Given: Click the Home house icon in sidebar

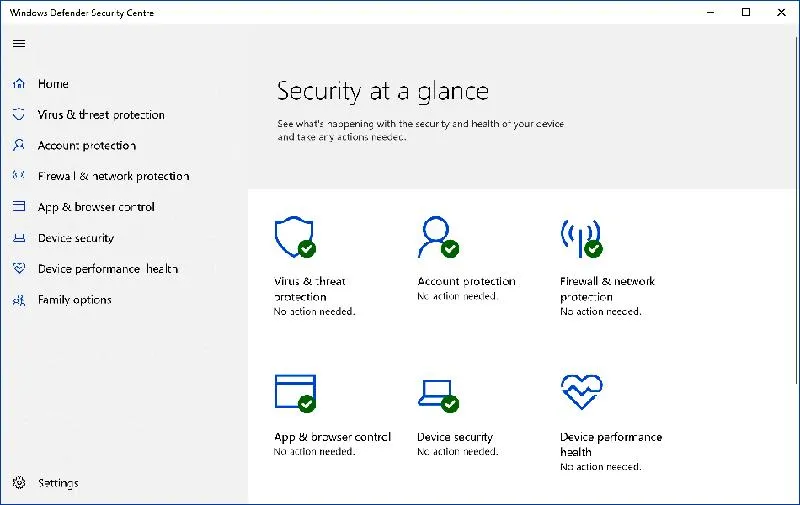Looking at the screenshot, I should pyautogui.click(x=19, y=84).
